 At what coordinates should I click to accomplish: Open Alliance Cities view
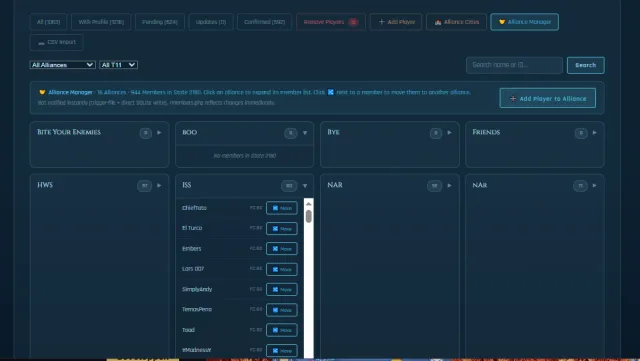tap(456, 22)
